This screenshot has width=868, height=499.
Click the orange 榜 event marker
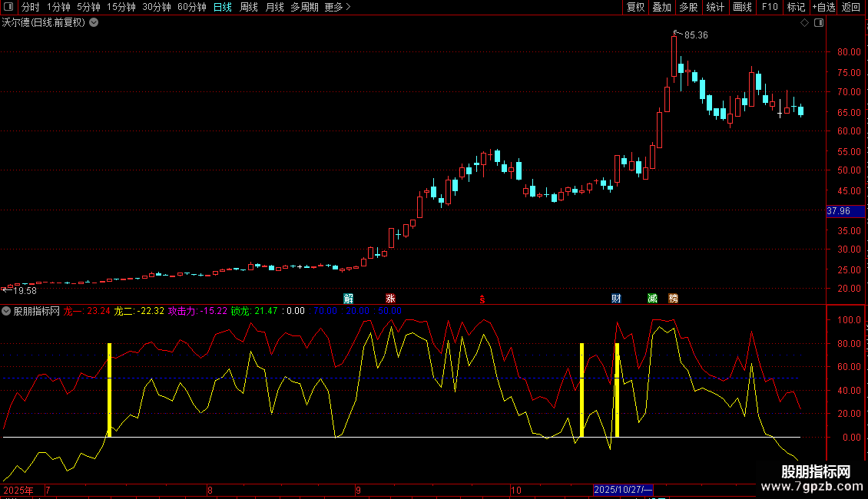[673, 299]
